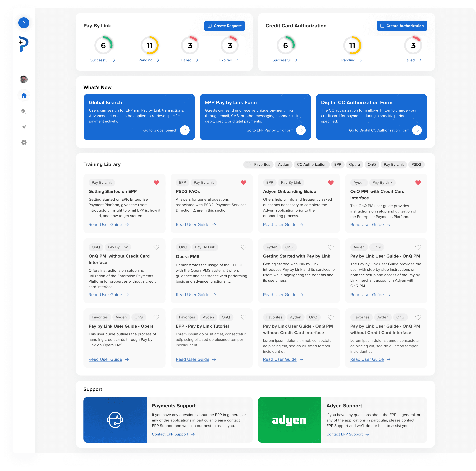The width and height of the screenshot is (476, 471).
Task: Click the Create Request button
Action: tap(224, 26)
